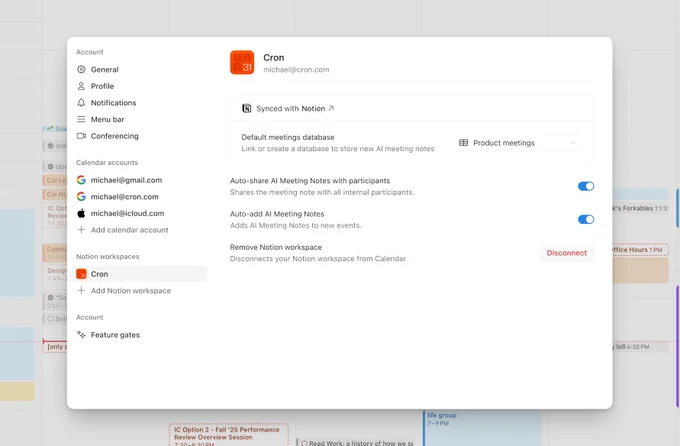Screen dimensions: 680x446
Task: Open the Product meetings database dropdown
Action: [x=518, y=143]
